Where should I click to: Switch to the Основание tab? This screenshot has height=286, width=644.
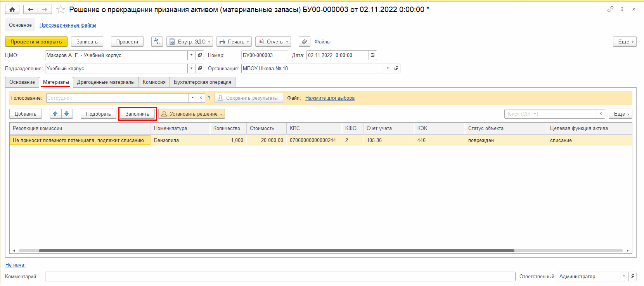[22, 82]
